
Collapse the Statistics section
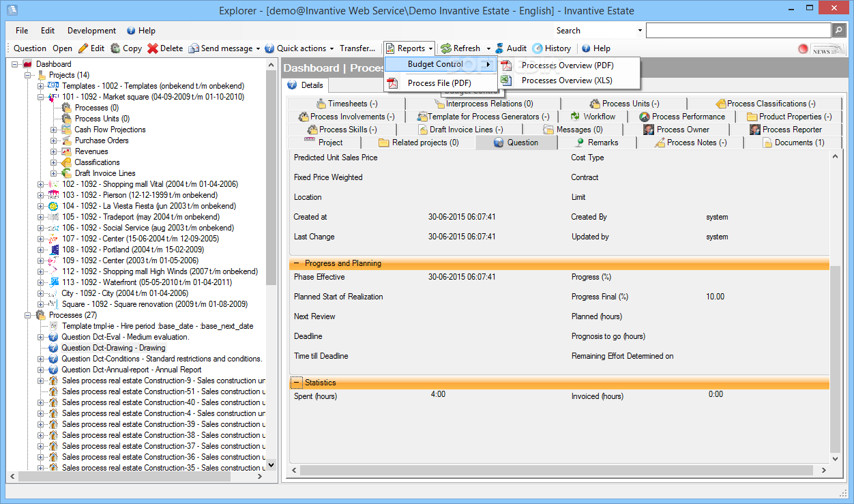coord(296,383)
